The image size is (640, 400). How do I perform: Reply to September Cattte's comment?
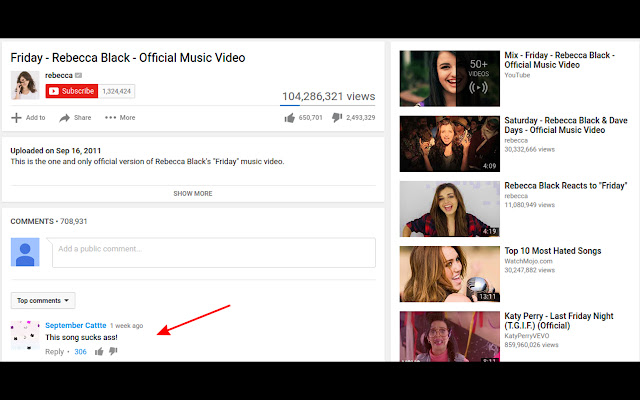[54, 351]
